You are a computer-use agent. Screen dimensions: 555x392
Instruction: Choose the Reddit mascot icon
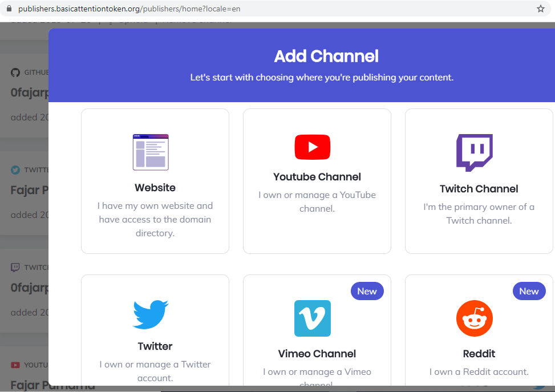[475, 318]
